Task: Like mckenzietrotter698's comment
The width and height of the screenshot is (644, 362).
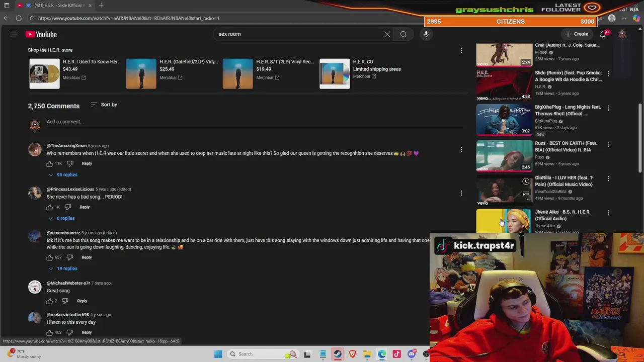Action: (x=50, y=332)
